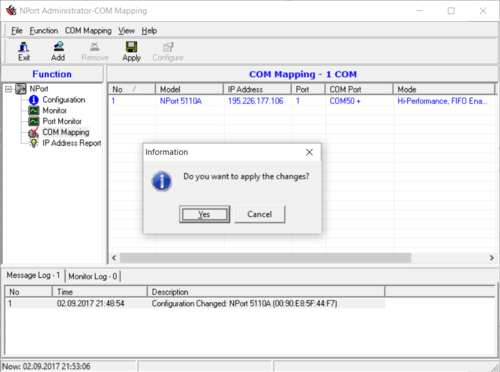Sort by the No column header
500x372 pixels.
coord(132,89)
